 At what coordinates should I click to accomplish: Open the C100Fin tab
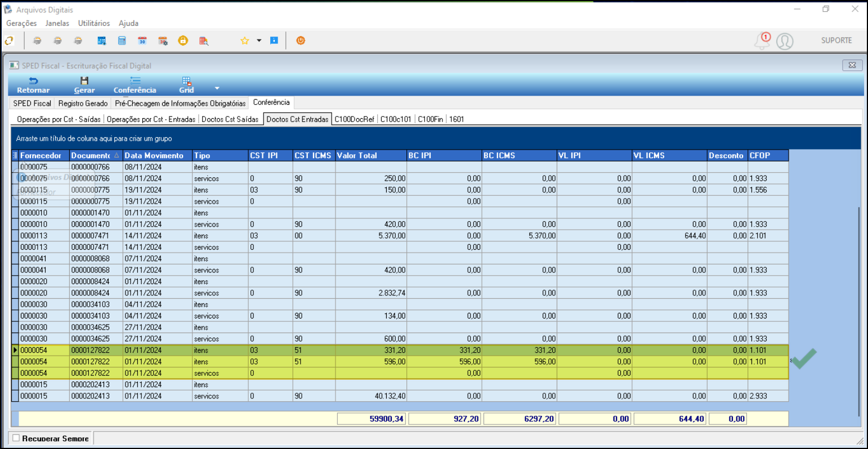[x=430, y=119]
